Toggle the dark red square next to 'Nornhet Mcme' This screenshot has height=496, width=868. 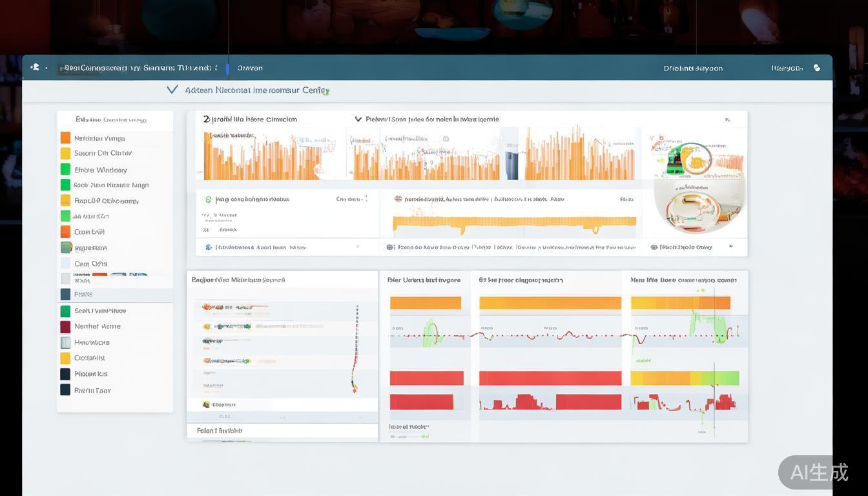(x=65, y=327)
